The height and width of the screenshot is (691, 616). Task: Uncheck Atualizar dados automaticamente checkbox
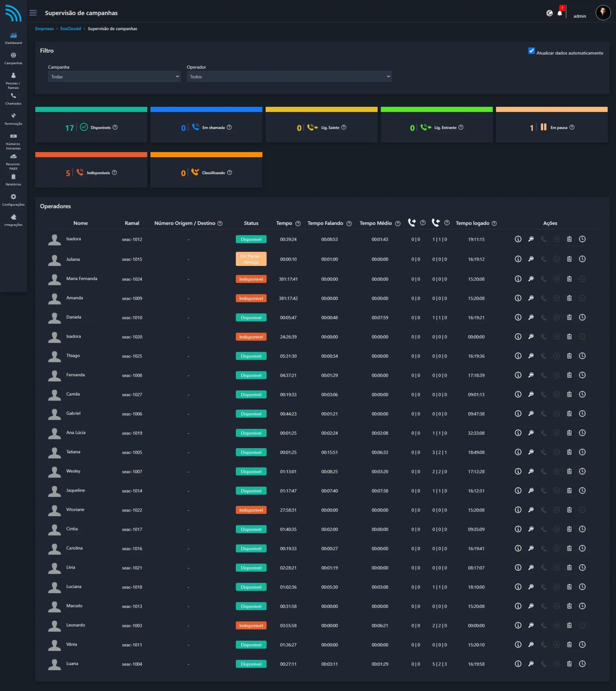point(531,51)
